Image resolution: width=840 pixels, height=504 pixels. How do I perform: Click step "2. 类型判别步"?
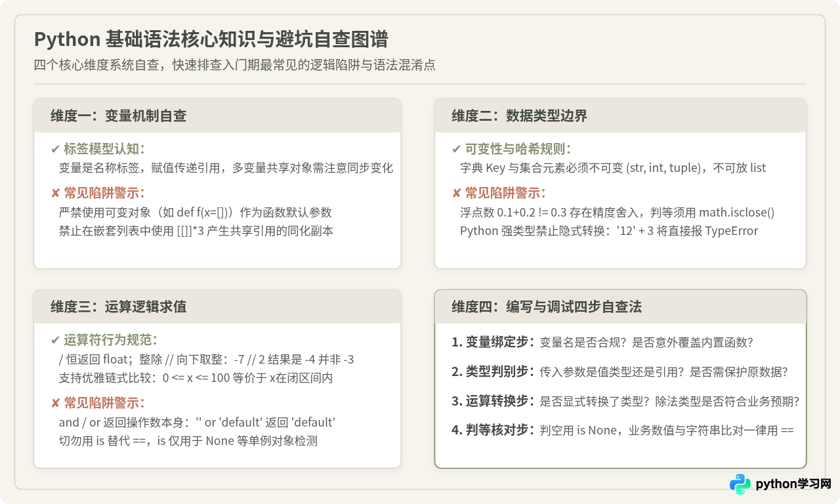tap(619, 371)
